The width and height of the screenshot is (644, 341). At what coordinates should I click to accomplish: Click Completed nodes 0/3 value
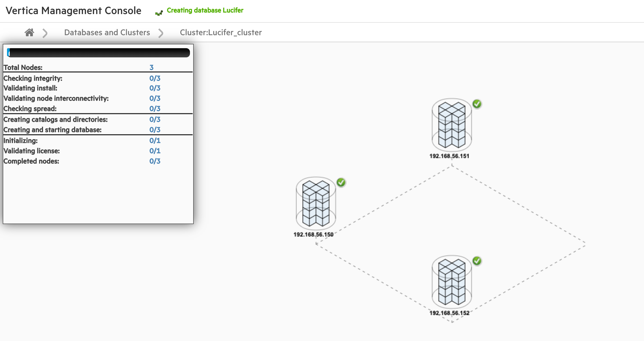pyautogui.click(x=155, y=161)
